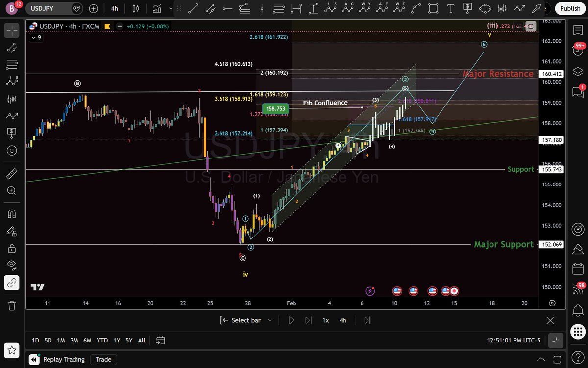Image resolution: width=588 pixels, height=368 pixels.
Task: Add a symbol with plus button
Action: [93, 8]
